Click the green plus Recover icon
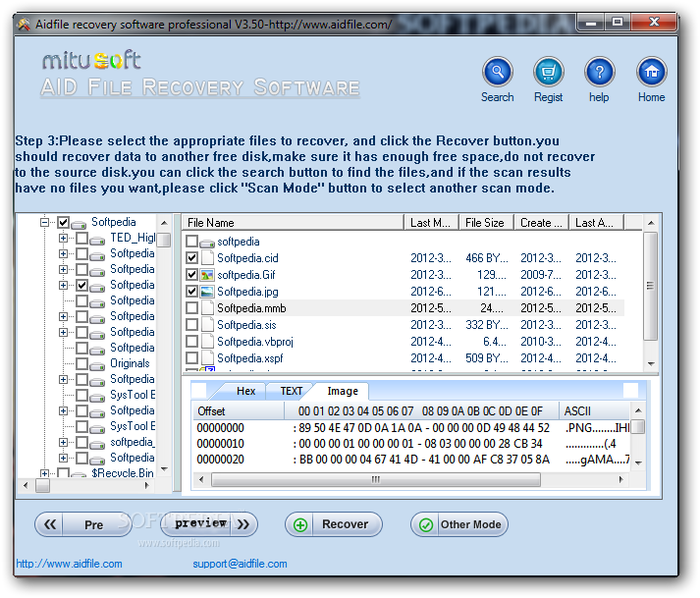700x598 pixels. 300,524
